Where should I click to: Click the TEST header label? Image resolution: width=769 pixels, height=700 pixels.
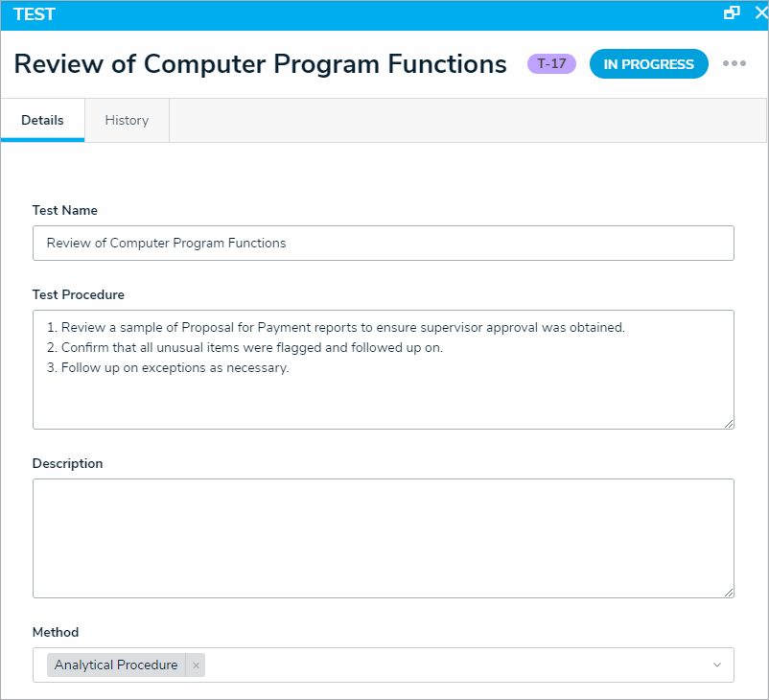[x=35, y=14]
